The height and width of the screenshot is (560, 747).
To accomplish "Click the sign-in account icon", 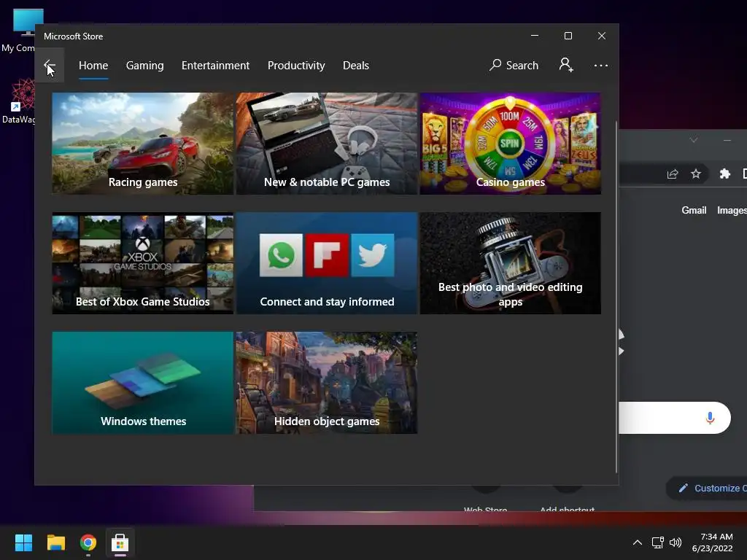I will pyautogui.click(x=566, y=65).
